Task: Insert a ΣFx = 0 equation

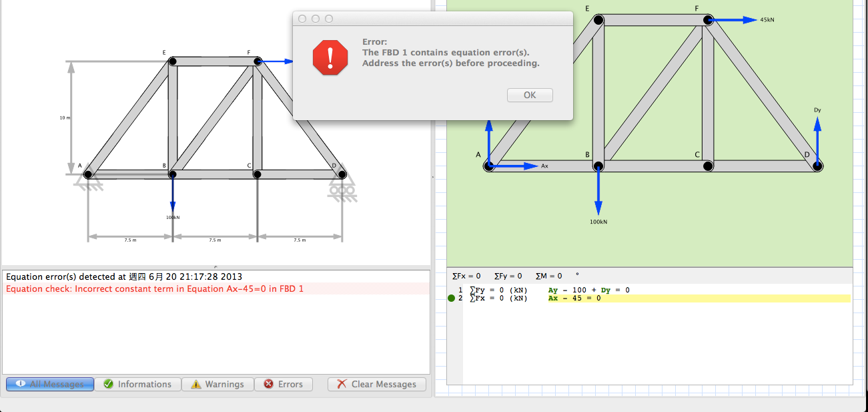Action: [x=466, y=276]
